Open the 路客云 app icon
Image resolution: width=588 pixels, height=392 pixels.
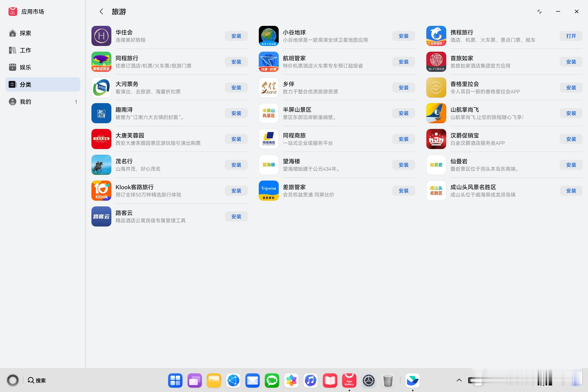pos(101,216)
